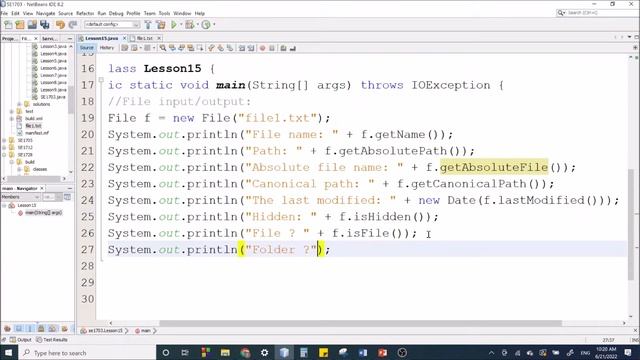The width and height of the screenshot is (640, 360).
Task: Click the Undo arrow icon
Action: (x=60, y=24)
